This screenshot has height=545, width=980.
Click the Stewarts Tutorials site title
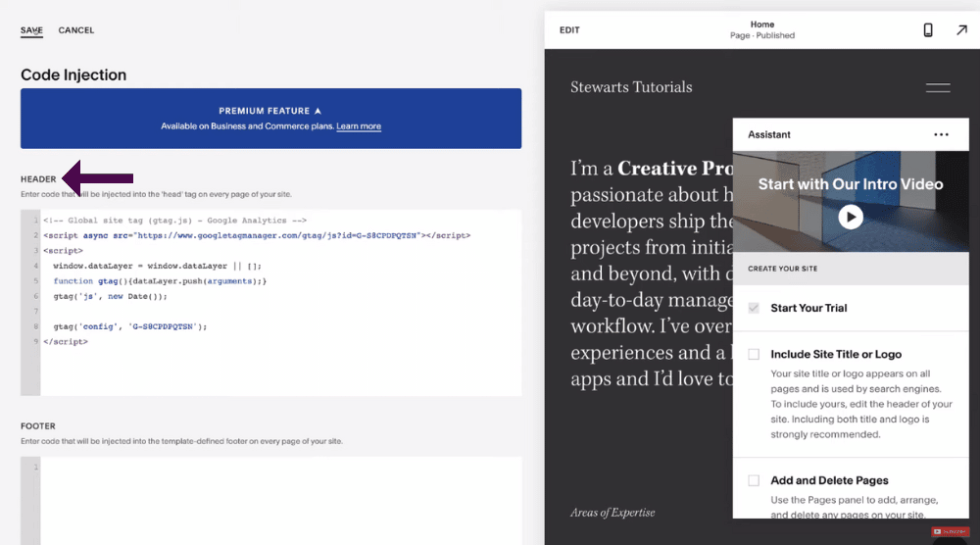pyautogui.click(x=631, y=87)
